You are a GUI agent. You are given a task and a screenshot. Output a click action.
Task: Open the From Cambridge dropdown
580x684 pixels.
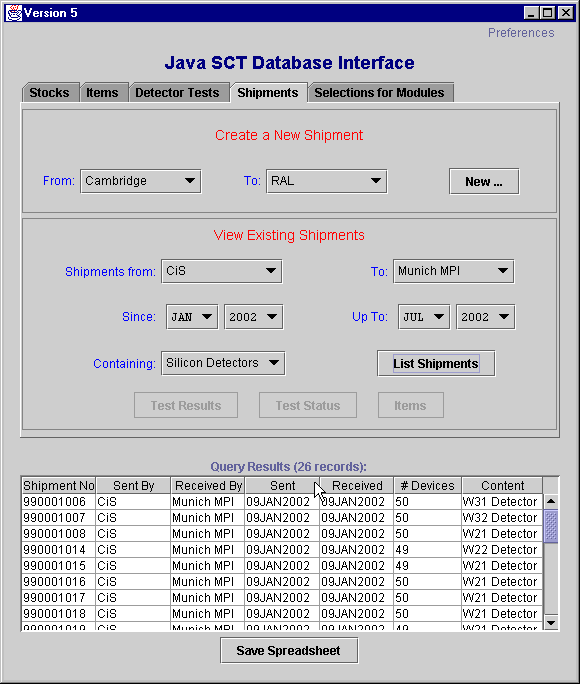point(140,181)
